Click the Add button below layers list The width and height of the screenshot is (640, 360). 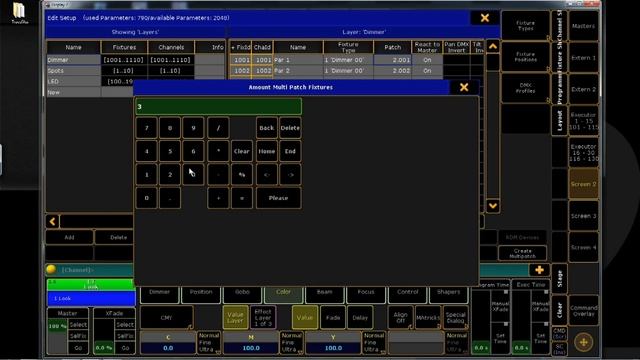click(x=69, y=237)
